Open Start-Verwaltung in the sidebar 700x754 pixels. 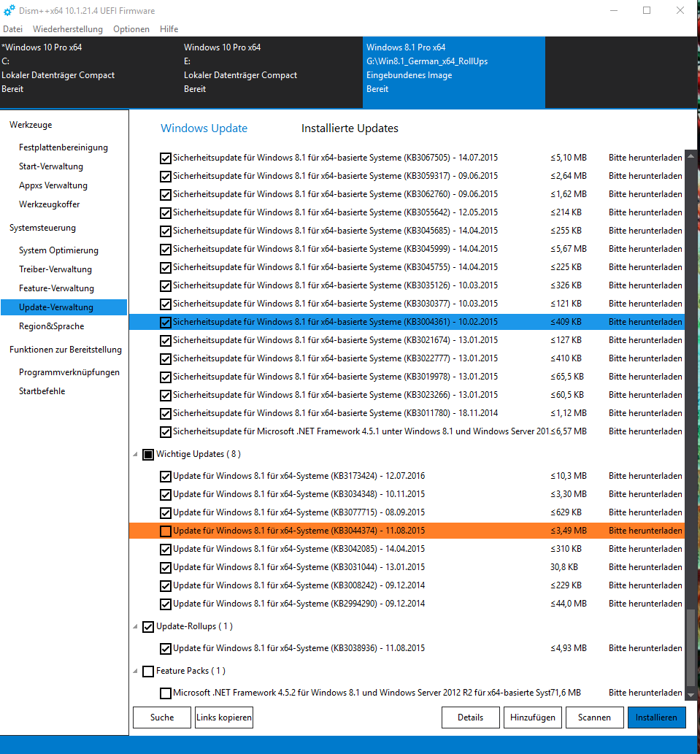51,166
